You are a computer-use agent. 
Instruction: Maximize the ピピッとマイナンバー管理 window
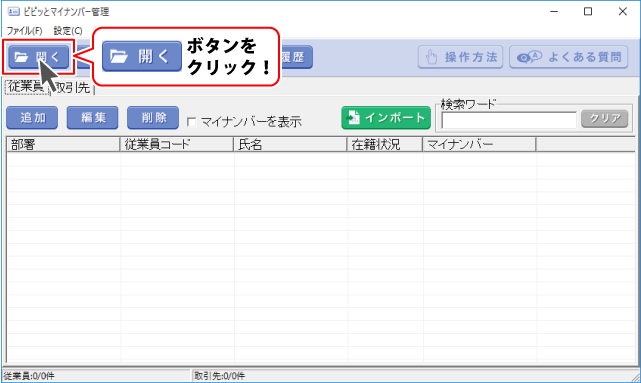[588, 11]
